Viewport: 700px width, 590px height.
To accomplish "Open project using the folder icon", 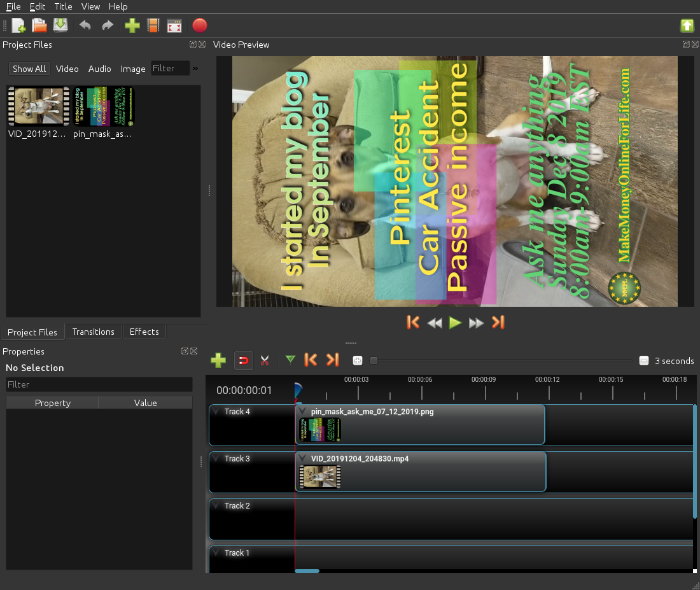I will pyautogui.click(x=39, y=25).
